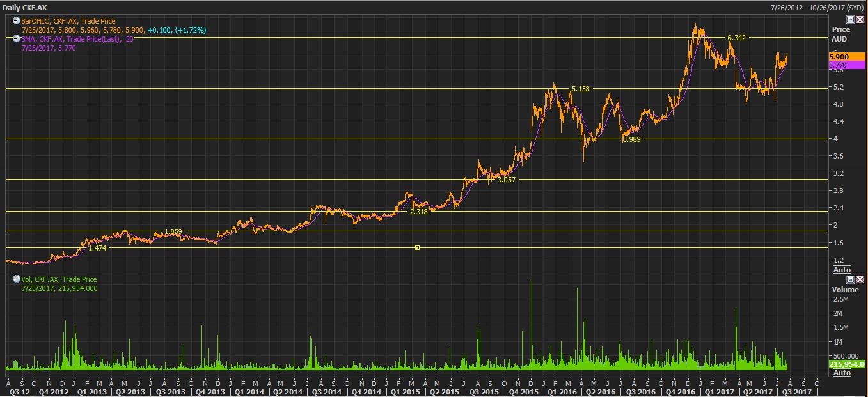Viewport: 868px width, 397px height.
Task: Toggle Auto scaling on the Volume axis
Action: pos(842,373)
